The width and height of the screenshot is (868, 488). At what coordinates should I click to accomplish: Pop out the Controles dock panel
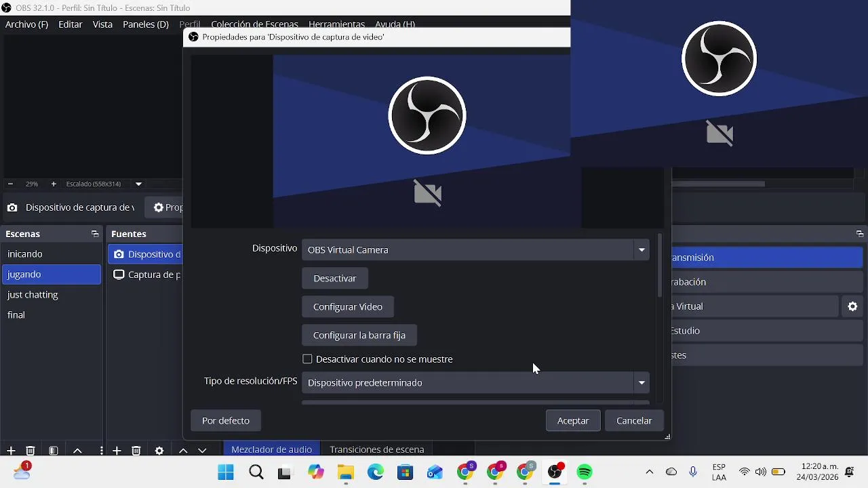click(860, 234)
